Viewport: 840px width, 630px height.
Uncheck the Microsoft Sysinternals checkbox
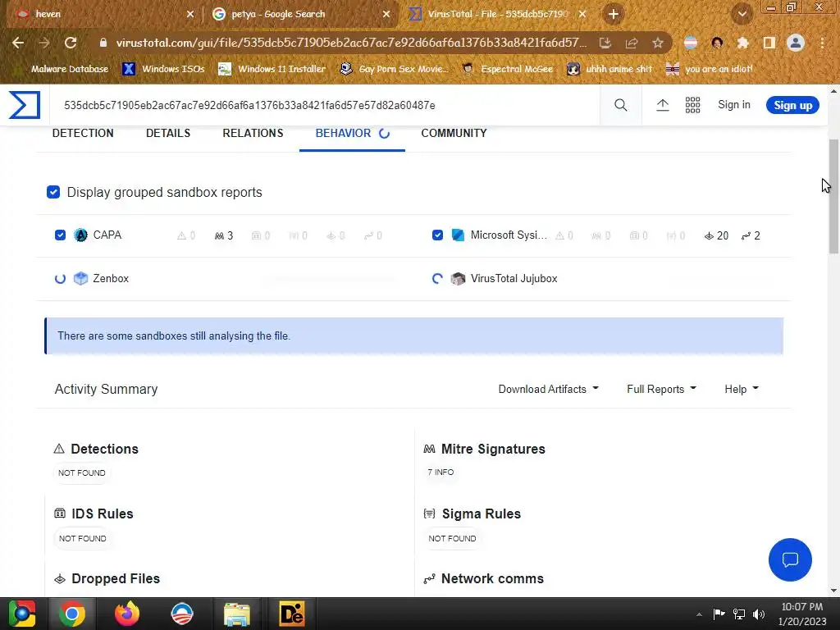coord(438,235)
